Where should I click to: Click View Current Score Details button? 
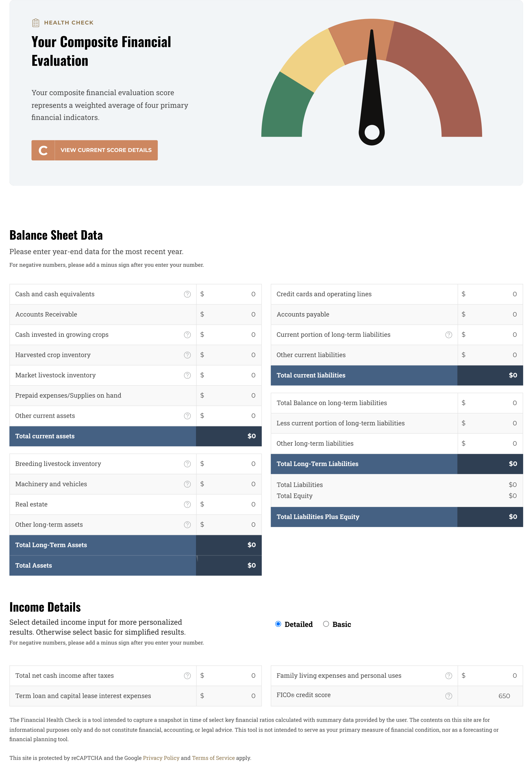(95, 150)
